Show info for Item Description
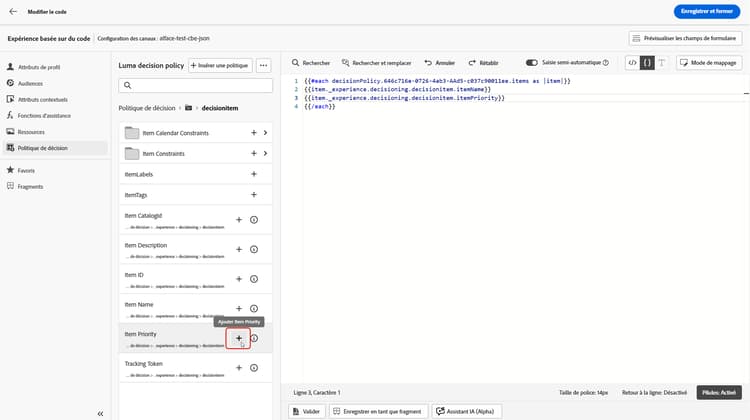Screen dimensions: 750x420 [x=254, y=249]
